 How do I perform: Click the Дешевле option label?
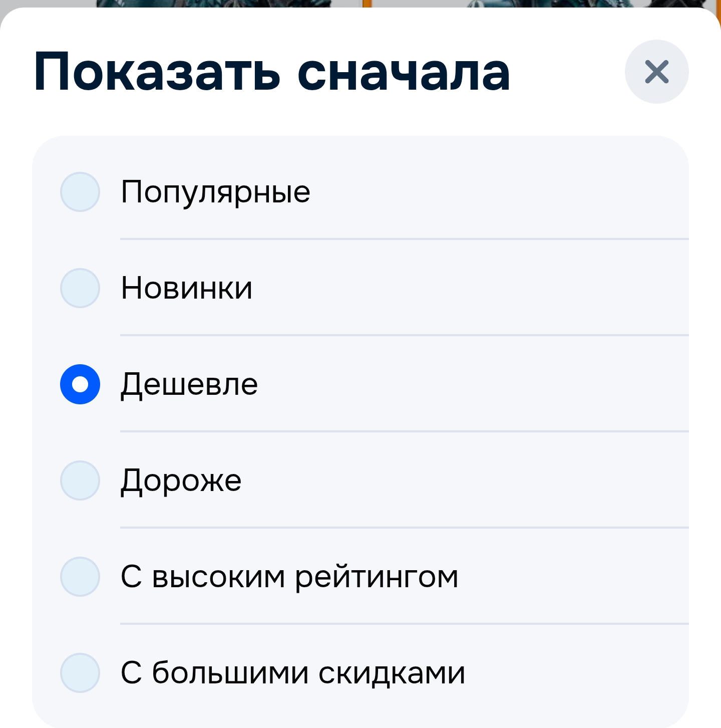(189, 384)
